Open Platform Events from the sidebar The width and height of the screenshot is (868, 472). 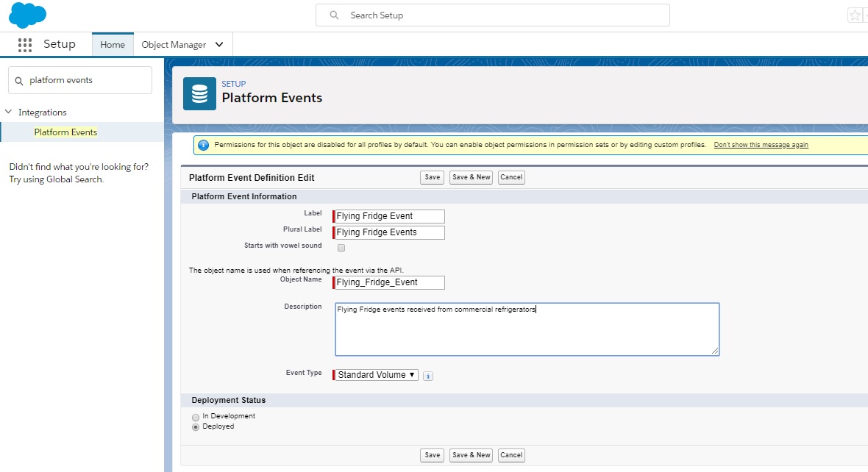click(x=65, y=132)
